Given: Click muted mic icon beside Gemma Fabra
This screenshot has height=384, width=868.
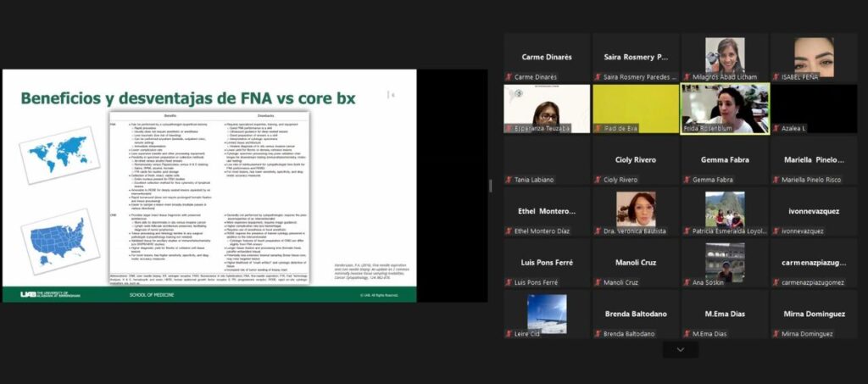Looking at the screenshot, I should pyautogui.click(x=686, y=180).
